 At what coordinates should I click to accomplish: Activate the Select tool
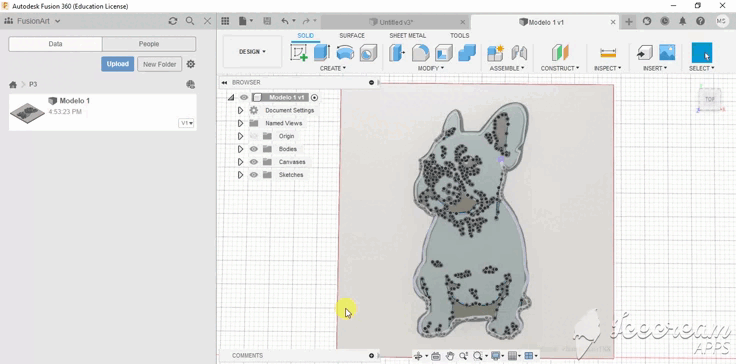702,53
